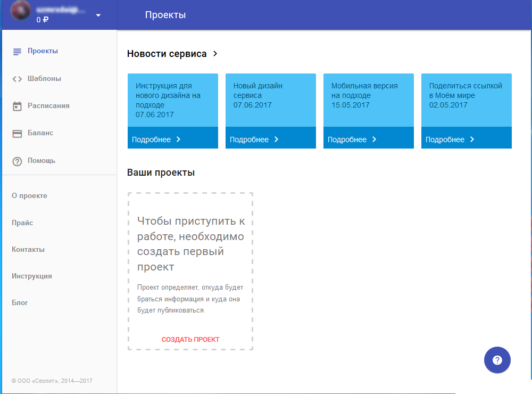Viewport: 532px width, 394px height.
Task: Open Подробнее for Поделиться ссылкой в Моём мире
Action: 450,139
